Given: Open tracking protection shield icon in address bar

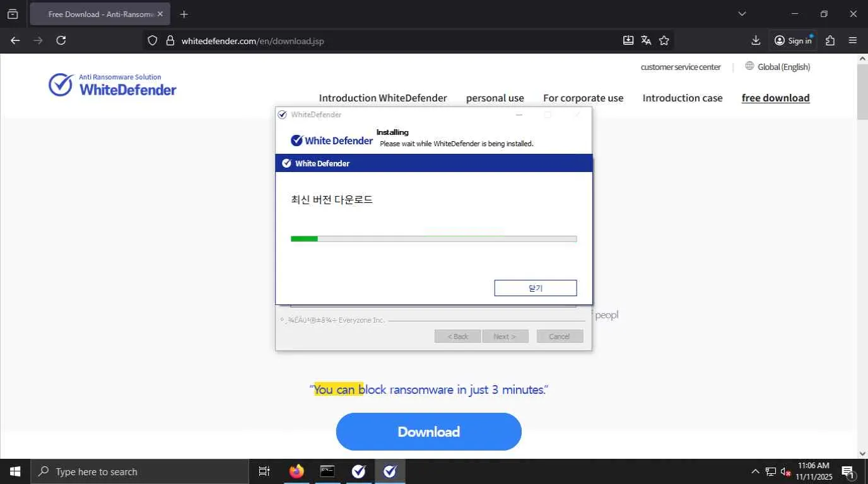Looking at the screenshot, I should coord(152,40).
